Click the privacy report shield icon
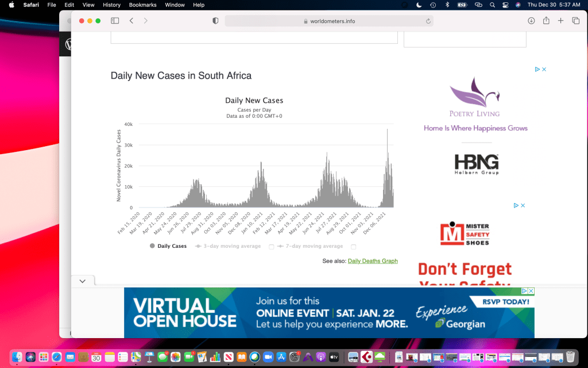588x368 pixels. coord(215,21)
